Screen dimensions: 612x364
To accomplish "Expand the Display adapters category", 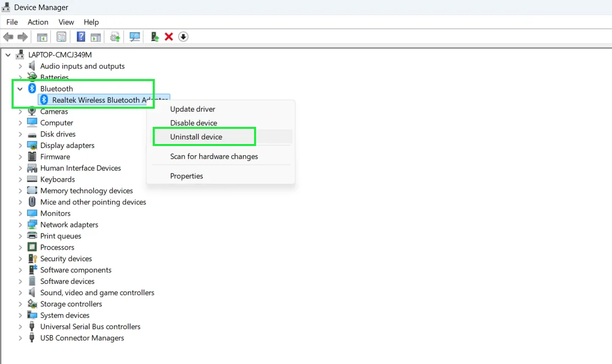I will click(20, 145).
